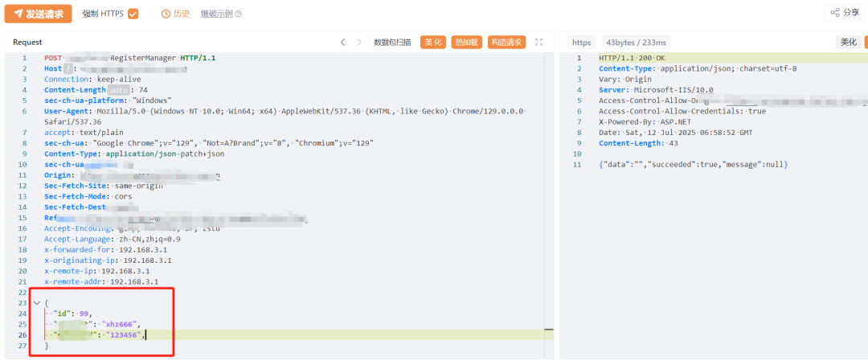Click the x-originating-ip header line
868x361 pixels.
pyautogui.click(x=108, y=260)
